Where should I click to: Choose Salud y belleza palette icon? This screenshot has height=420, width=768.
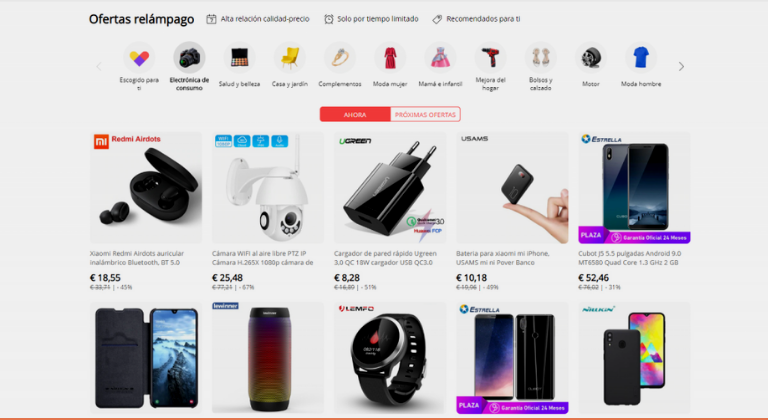240,58
